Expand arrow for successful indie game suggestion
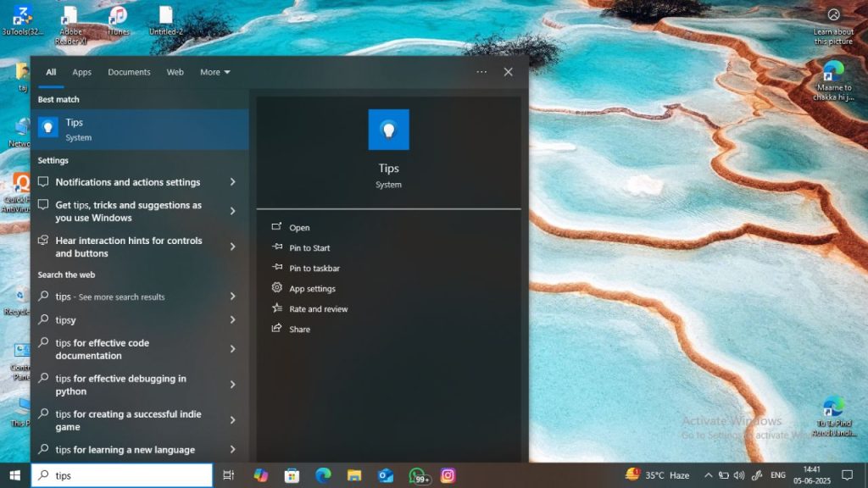Image resolution: width=868 pixels, height=488 pixels. [232, 420]
